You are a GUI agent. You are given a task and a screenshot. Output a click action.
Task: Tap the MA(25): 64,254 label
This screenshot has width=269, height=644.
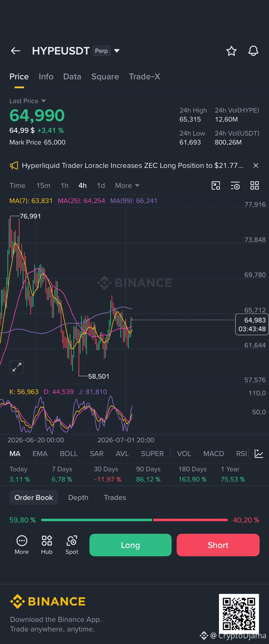(x=82, y=201)
